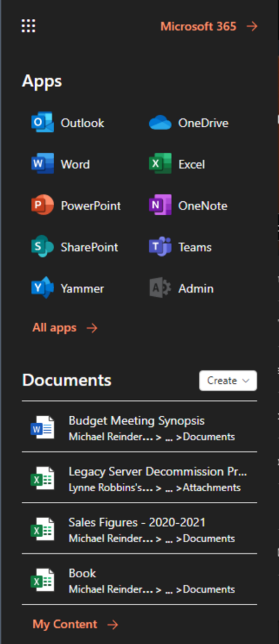This screenshot has height=644, width=279.
Task: Select the Outlook label
Action: 83,123
